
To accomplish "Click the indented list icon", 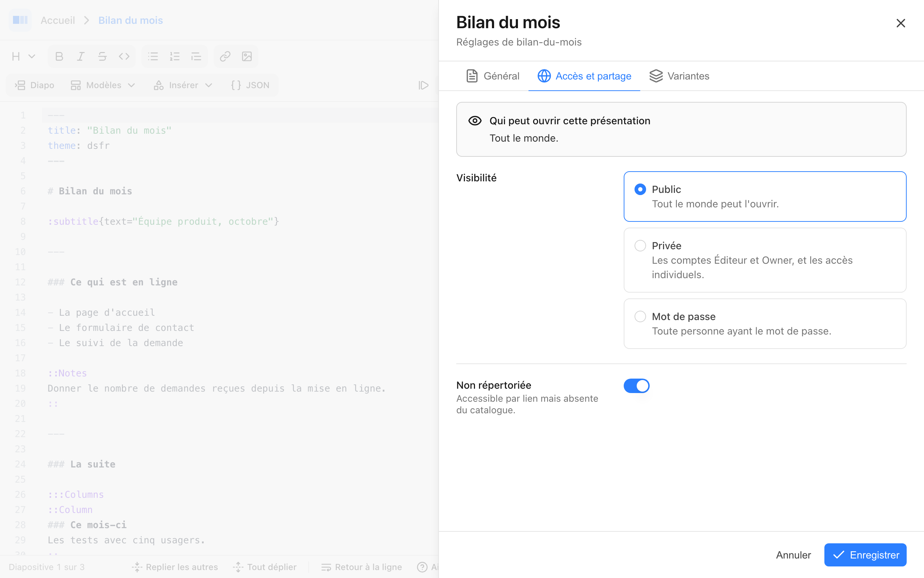I will [196, 57].
